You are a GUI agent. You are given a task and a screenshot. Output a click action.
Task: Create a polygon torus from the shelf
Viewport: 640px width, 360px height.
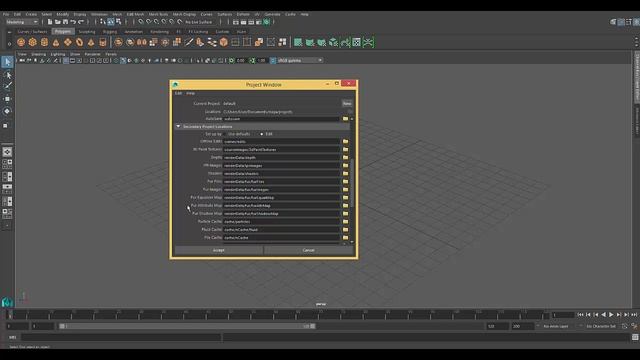[x=79, y=42]
